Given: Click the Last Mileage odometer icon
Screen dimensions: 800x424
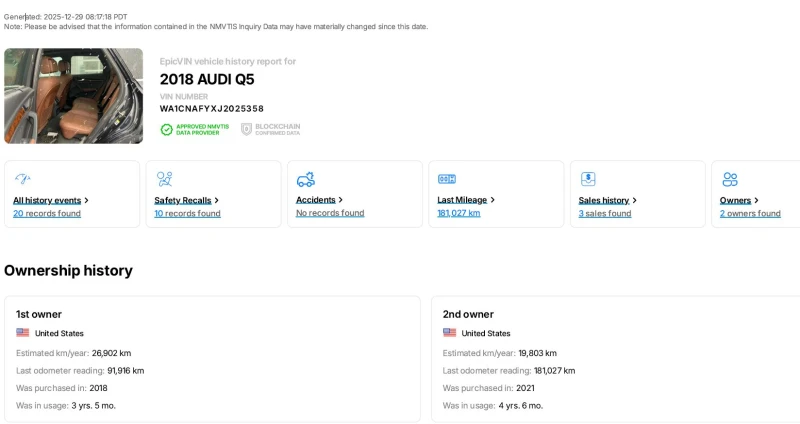Looking at the screenshot, I should click(447, 179).
